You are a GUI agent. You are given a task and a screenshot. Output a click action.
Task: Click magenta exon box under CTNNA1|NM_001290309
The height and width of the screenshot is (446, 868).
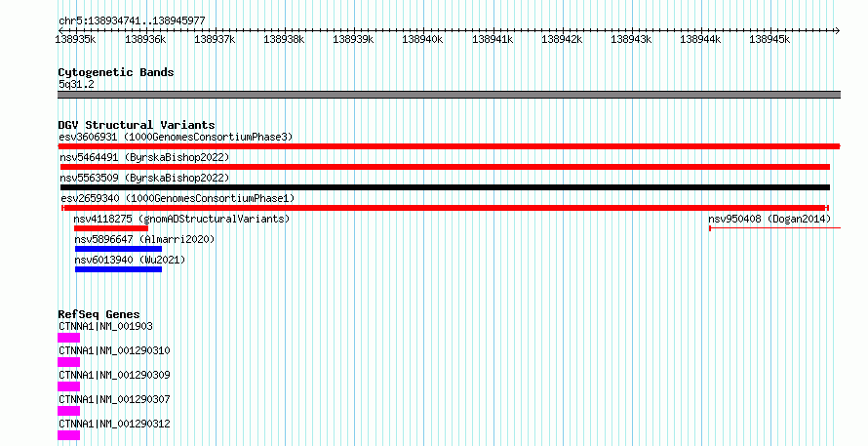[x=68, y=386]
